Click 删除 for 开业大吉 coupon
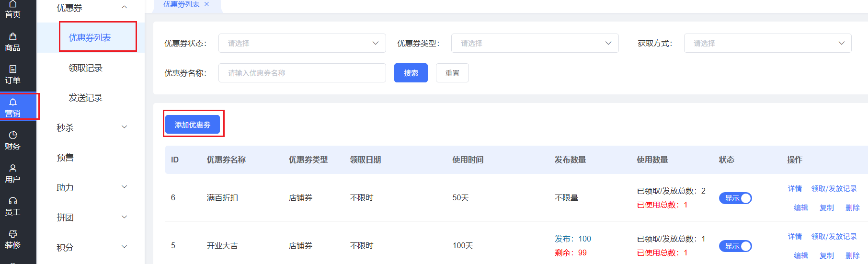Screen dimensions: 868x264 (853, 255)
